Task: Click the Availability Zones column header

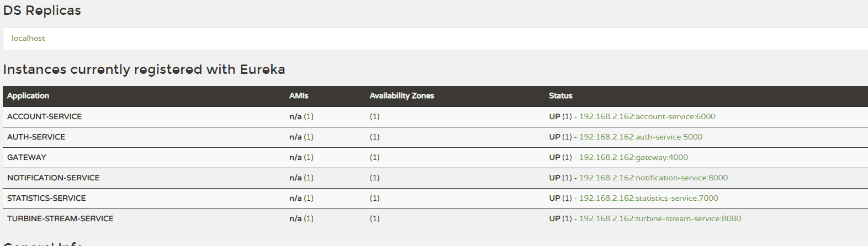Action: point(402,95)
